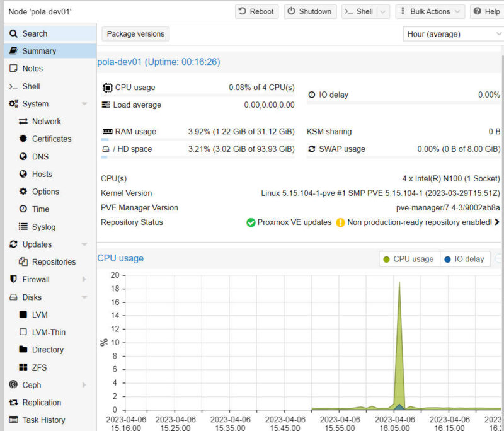Click the Help button
This screenshot has width=504, height=431.
tap(487, 11)
